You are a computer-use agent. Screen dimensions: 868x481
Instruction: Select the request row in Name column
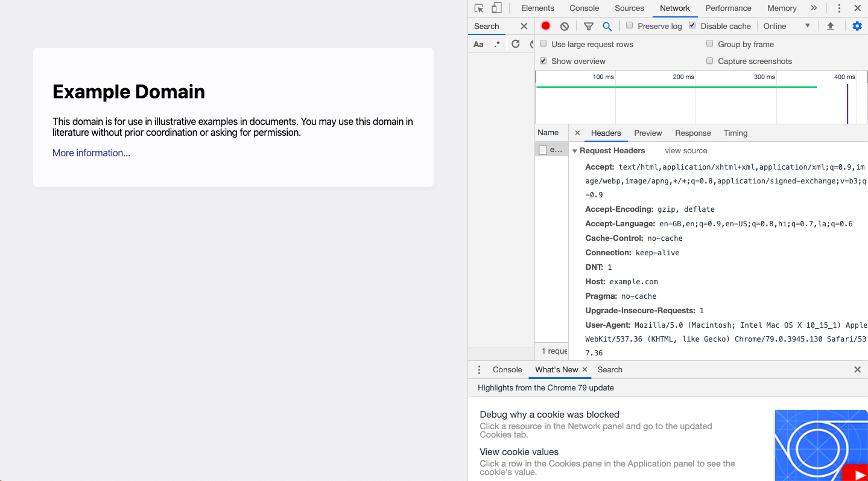(x=551, y=150)
